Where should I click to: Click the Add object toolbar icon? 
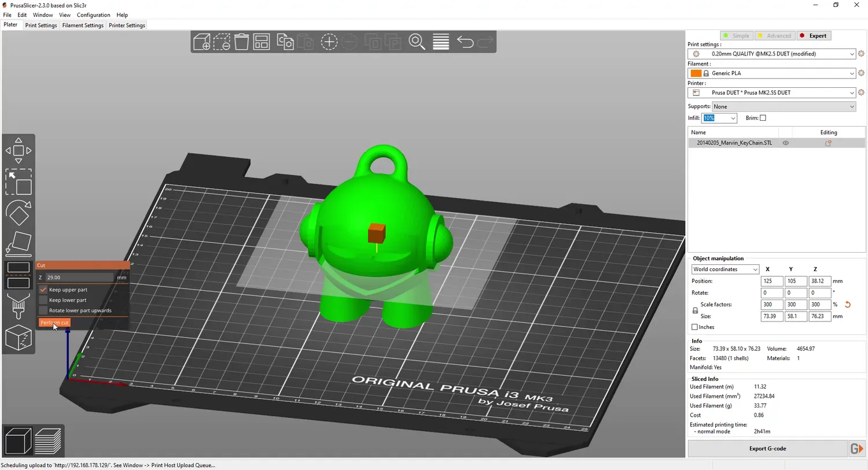(x=202, y=42)
